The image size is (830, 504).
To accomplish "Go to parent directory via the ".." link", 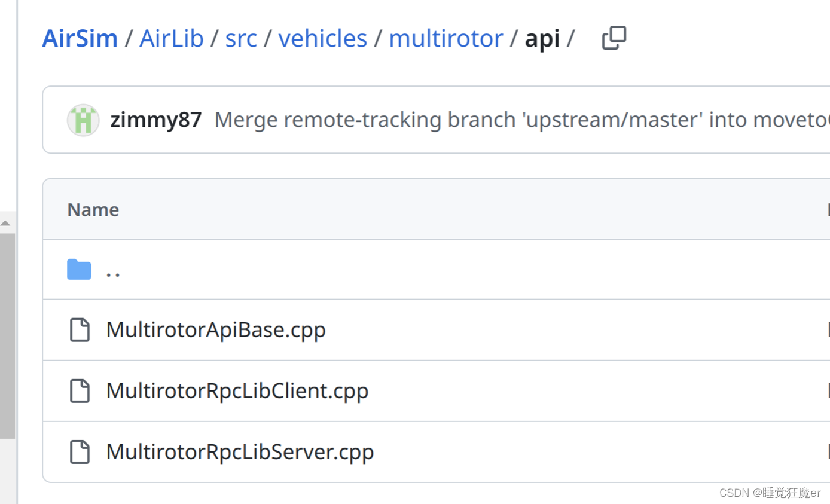I will [x=113, y=271].
